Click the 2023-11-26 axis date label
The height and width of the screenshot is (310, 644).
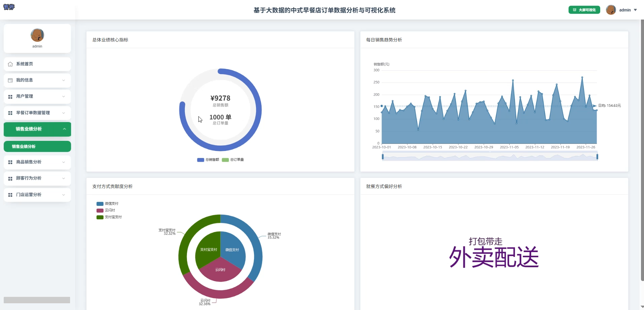[586, 147]
